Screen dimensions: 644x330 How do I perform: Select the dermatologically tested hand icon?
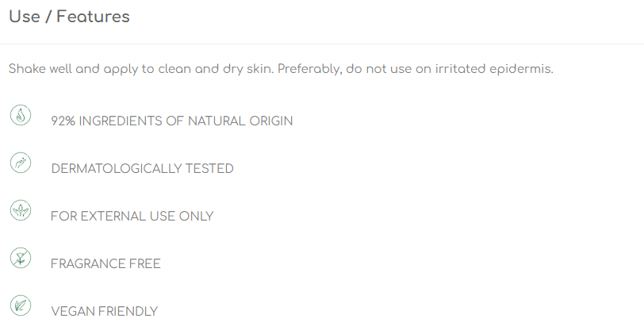[x=21, y=163]
